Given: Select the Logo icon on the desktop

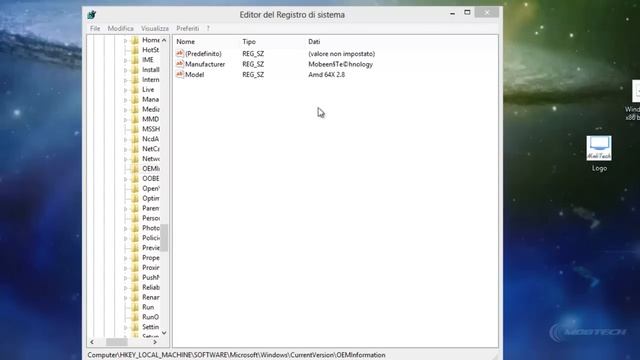Looking at the screenshot, I should pos(599,154).
